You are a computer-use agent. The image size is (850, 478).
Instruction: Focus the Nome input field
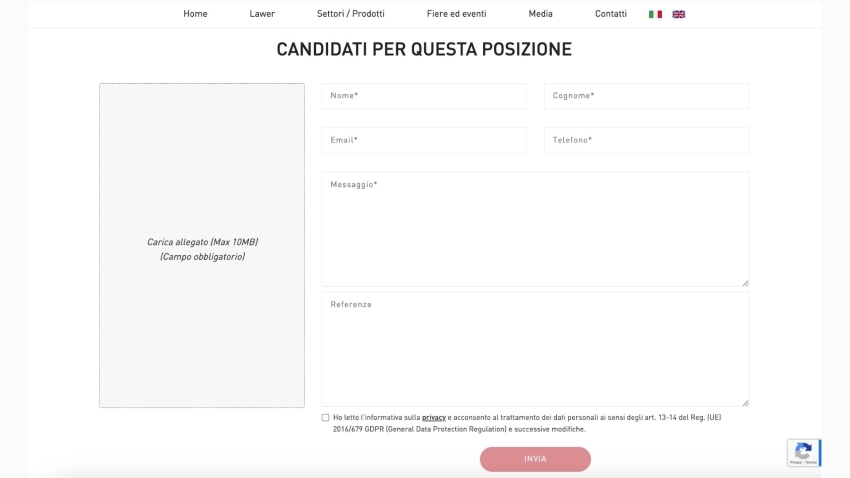point(424,96)
